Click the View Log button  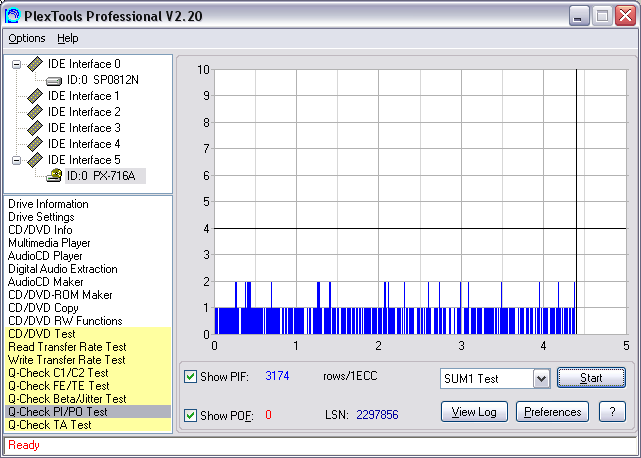coord(474,412)
